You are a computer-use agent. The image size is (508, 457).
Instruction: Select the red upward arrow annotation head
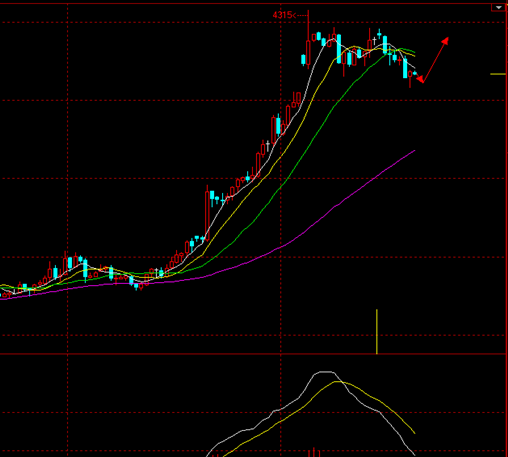(x=446, y=41)
